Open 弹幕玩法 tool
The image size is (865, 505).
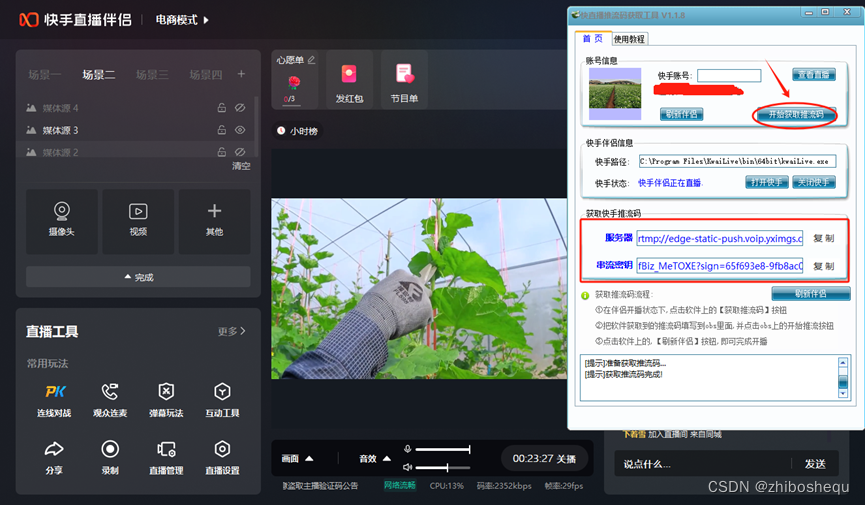coord(166,400)
